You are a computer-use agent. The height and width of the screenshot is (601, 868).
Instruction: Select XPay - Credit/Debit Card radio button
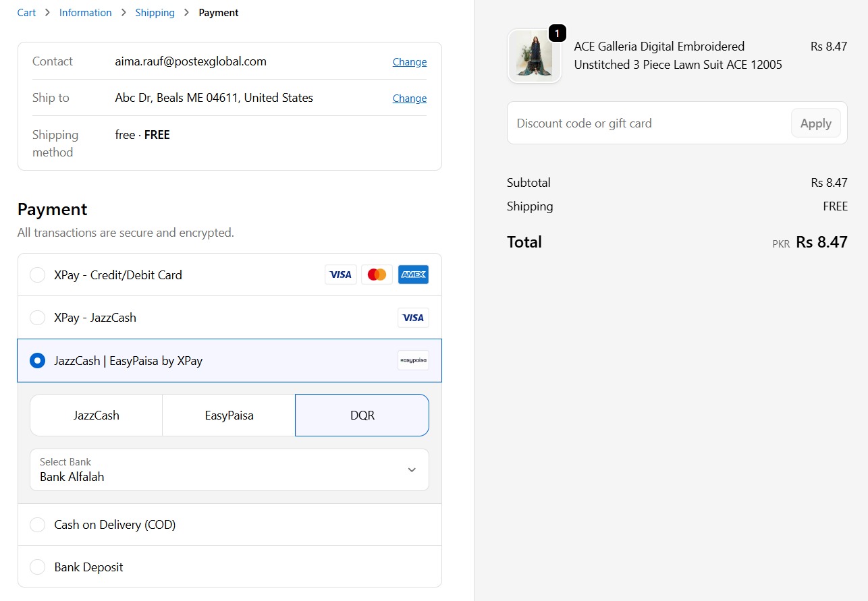[38, 275]
